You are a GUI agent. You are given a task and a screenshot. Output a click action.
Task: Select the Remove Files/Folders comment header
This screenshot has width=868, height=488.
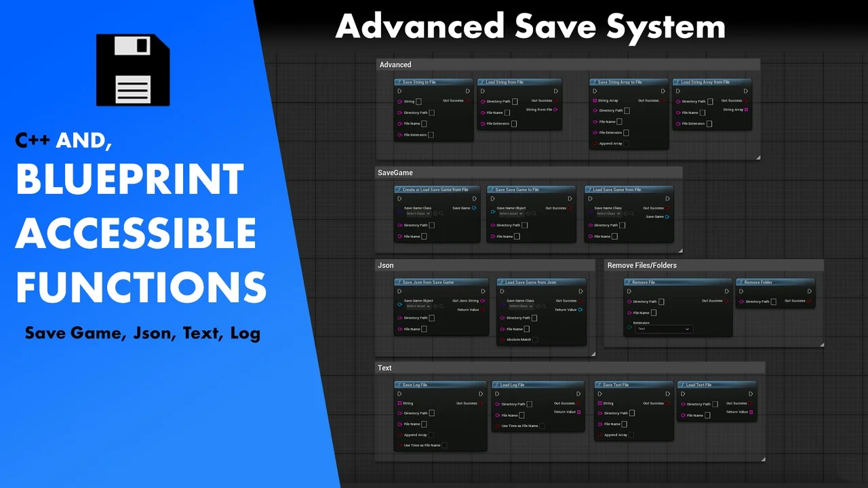coord(714,265)
